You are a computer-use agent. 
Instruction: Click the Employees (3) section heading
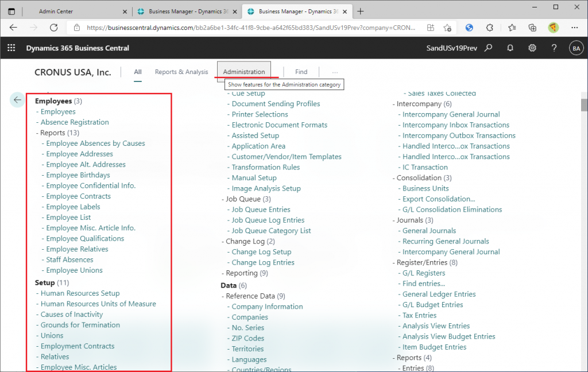pos(59,101)
